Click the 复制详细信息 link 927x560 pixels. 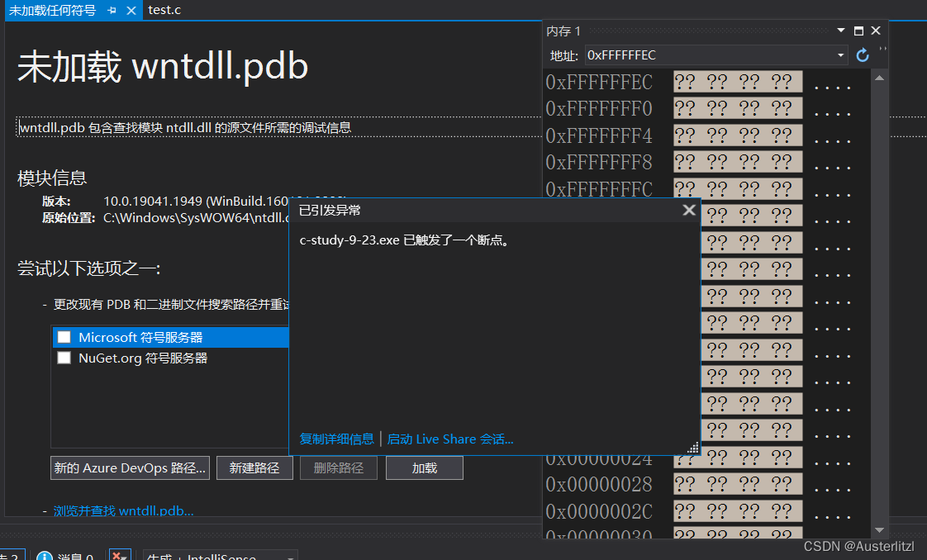(336, 439)
